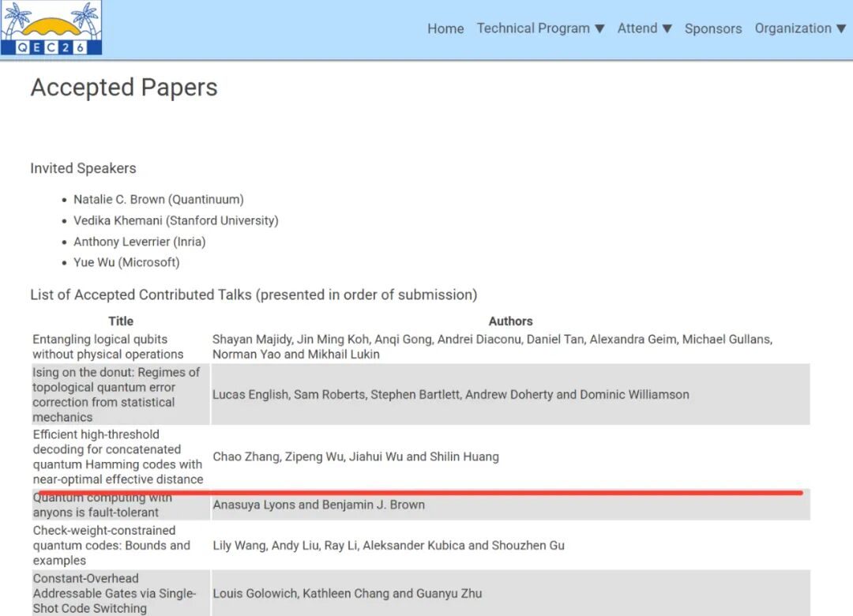Click Yue Wu speaker entry

(126, 262)
